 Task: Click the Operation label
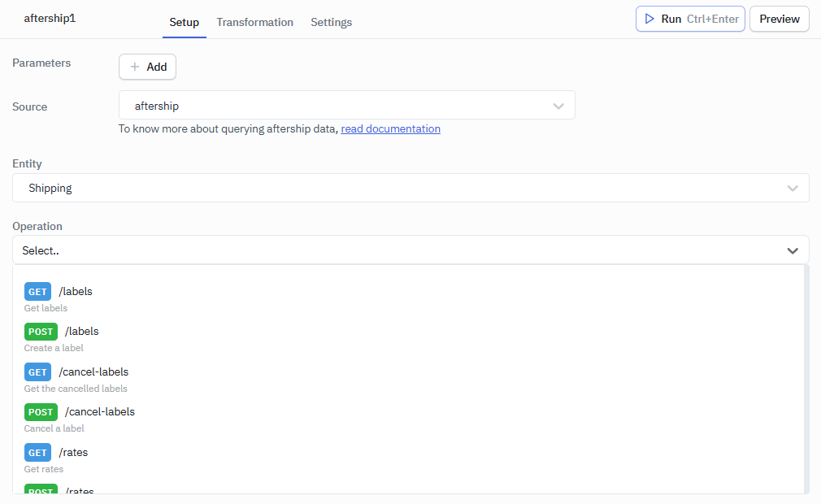[37, 226]
